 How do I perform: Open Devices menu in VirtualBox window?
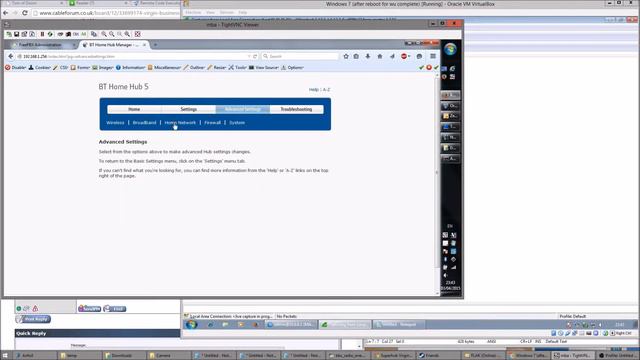point(227,13)
